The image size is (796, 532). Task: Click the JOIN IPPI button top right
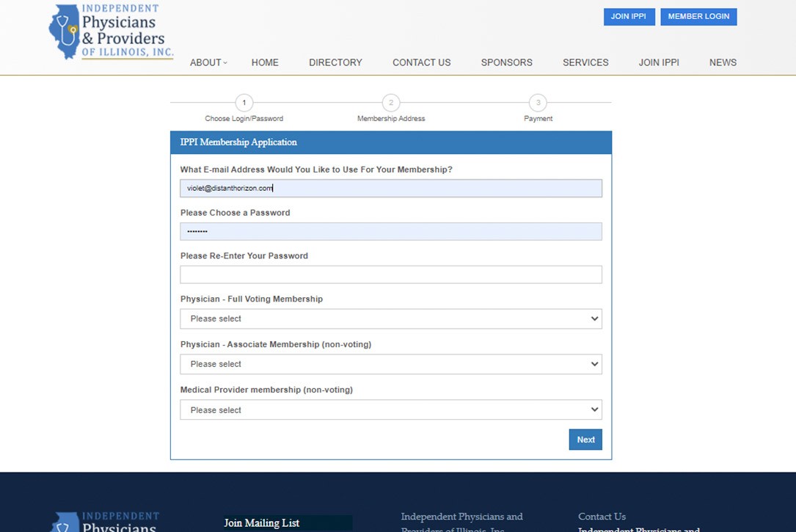(629, 16)
